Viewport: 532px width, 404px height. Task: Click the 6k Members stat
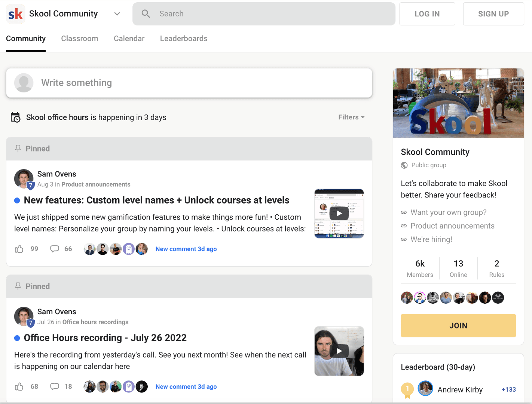[420, 268]
